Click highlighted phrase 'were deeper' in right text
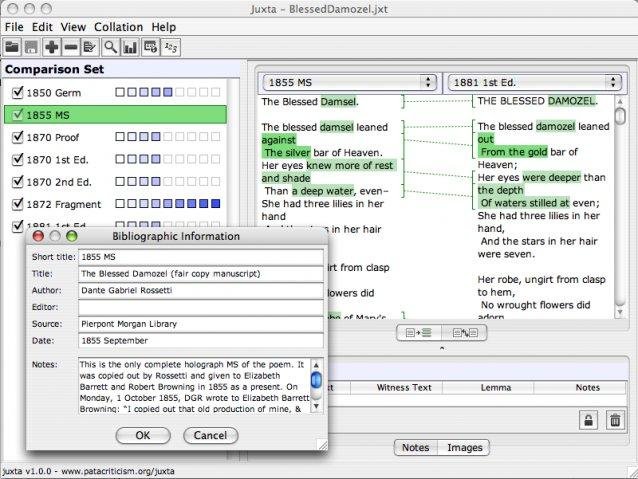The image size is (638, 479). click(551, 177)
